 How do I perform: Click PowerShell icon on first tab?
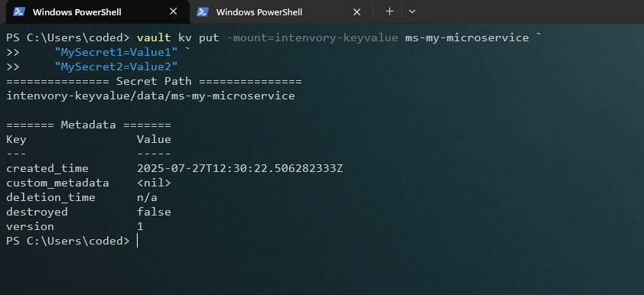19,12
